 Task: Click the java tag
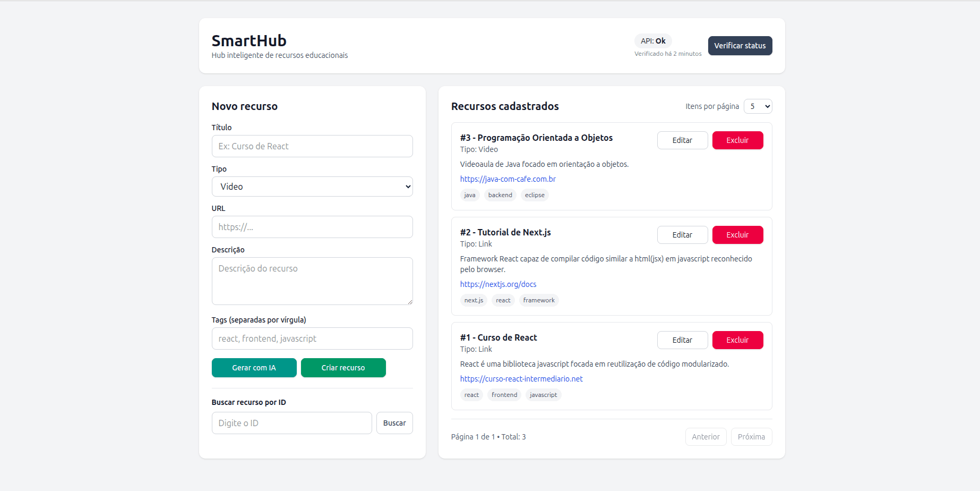(x=470, y=195)
